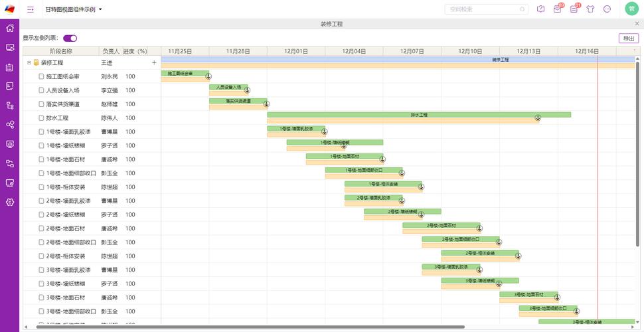This screenshot has height=332, width=644.
Task: Open the home icon in the sidebar
Action: (10, 29)
